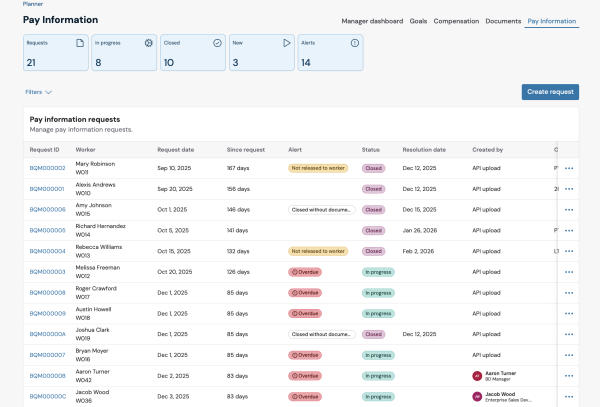Open three-dot menu for BQM000004 row
The width and height of the screenshot is (600, 407).
click(x=569, y=251)
